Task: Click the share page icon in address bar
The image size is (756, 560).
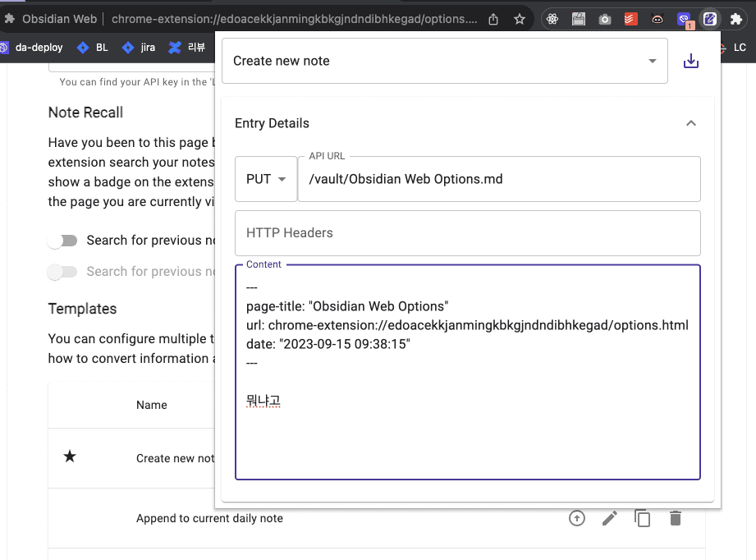Action: [493, 19]
